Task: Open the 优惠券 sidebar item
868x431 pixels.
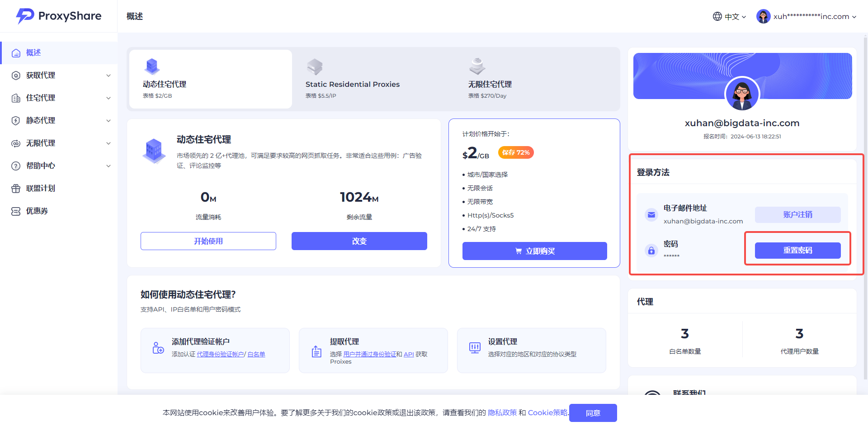Action: 59,211
